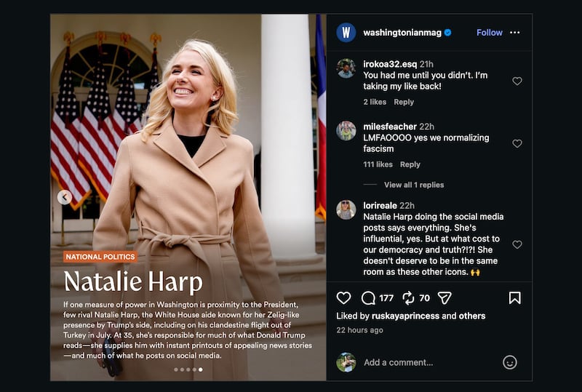582x392 pixels.
Task: Click the Natalie Harp headline on the image
Action: click(x=133, y=281)
